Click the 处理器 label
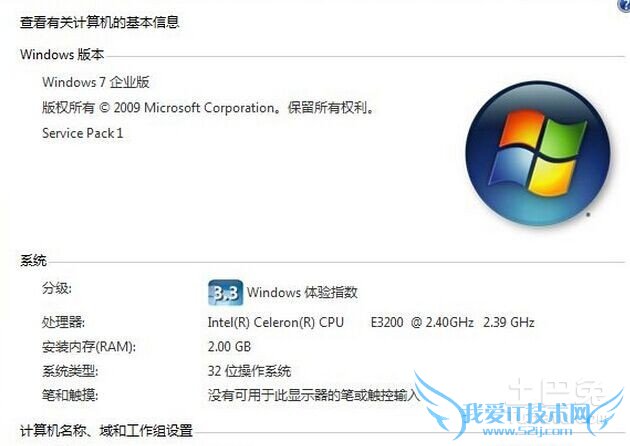Viewport: 630px width, 446px height. point(63,322)
